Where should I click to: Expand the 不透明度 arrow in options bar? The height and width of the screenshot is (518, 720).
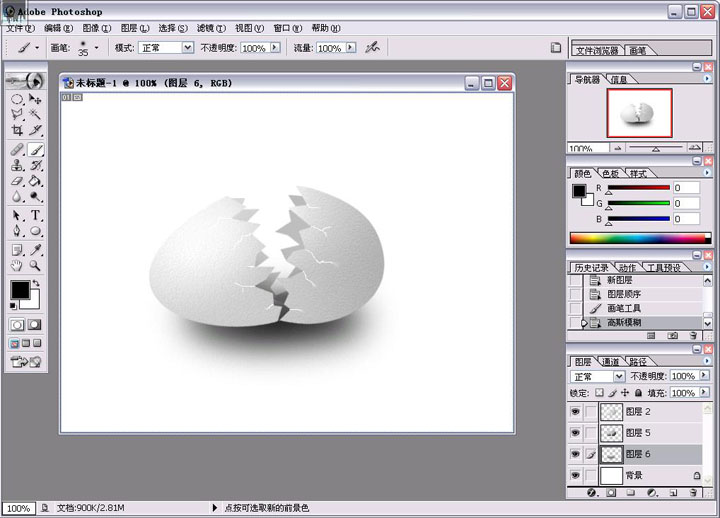(x=274, y=47)
